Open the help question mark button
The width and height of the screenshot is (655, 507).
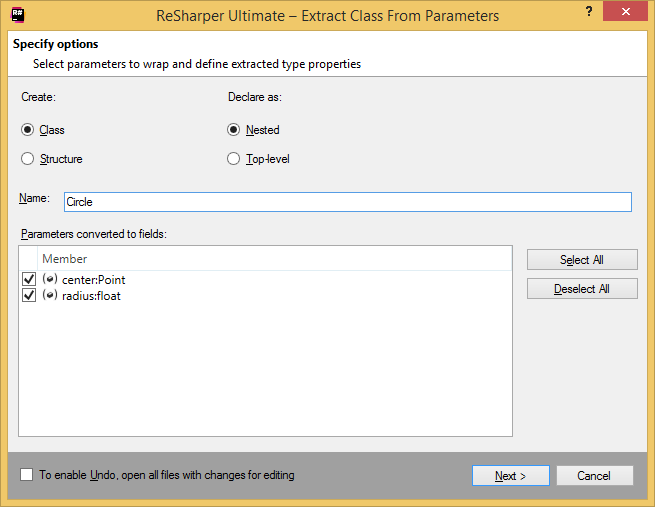(x=589, y=12)
